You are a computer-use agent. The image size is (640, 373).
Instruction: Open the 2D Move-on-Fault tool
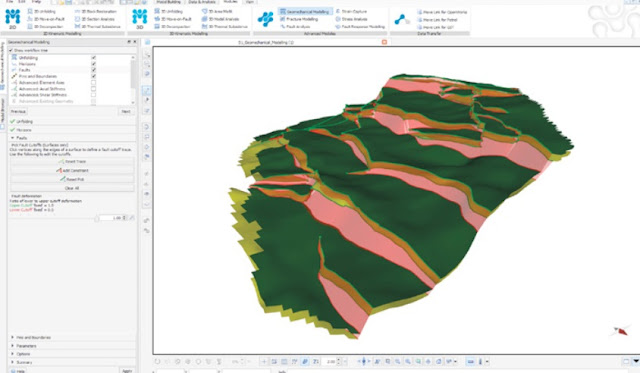click(x=46, y=19)
